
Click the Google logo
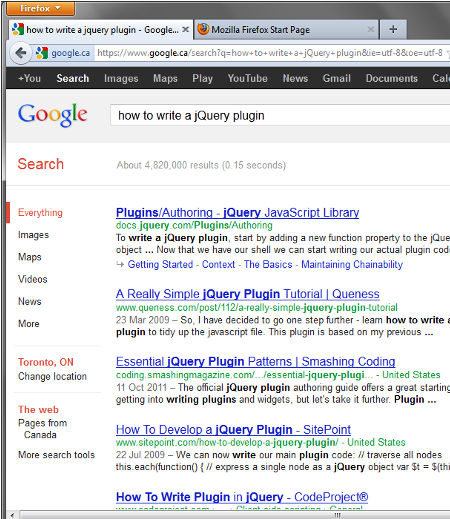point(53,115)
